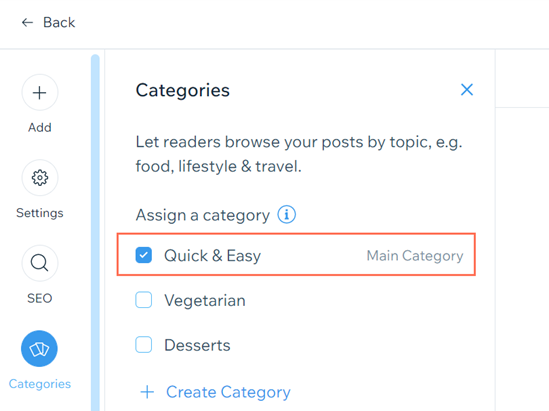Click the Vegetarian category name
Screen dimensions: 549x411
205,300
